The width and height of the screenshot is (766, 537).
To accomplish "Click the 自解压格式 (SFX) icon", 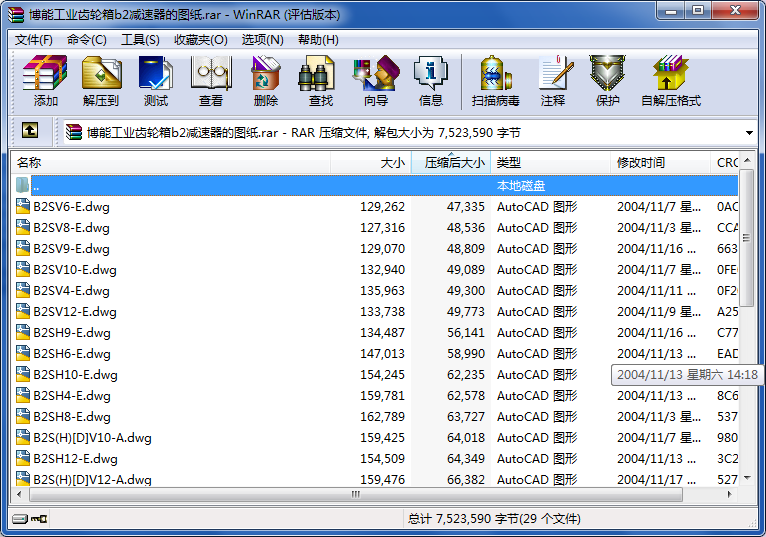I will tap(671, 73).
